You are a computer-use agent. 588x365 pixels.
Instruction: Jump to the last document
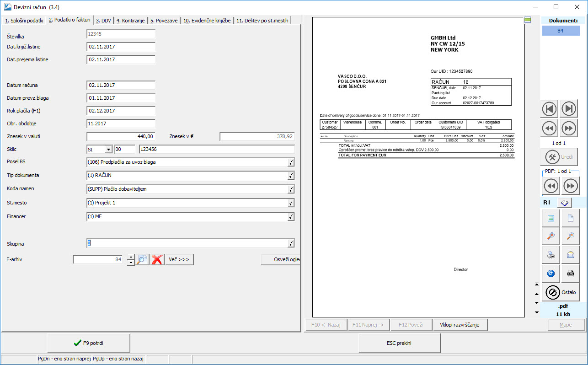pyautogui.click(x=569, y=109)
